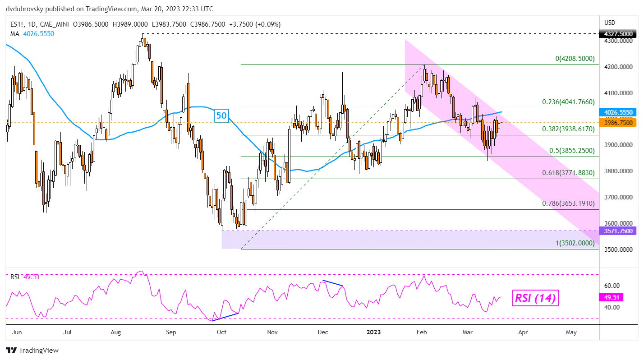Click the 0.236(4041.7660) Fibonacci label
This screenshot has width=644, height=360.
(568, 102)
